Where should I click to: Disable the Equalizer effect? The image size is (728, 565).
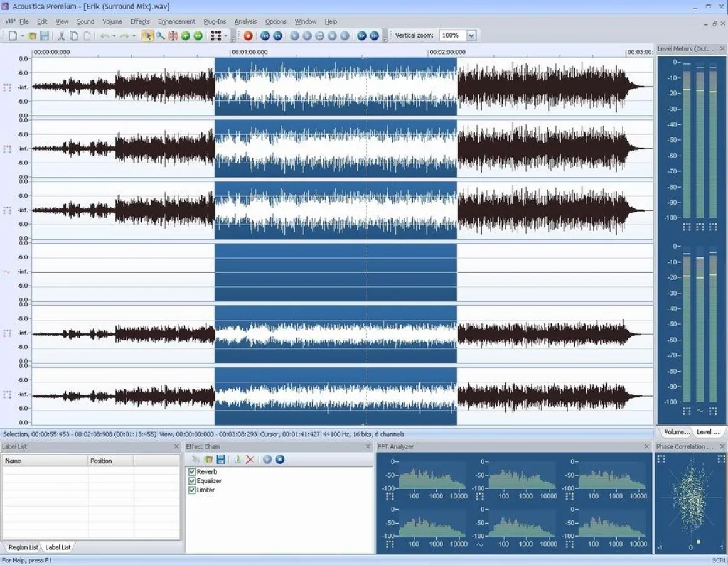(x=191, y=480)
